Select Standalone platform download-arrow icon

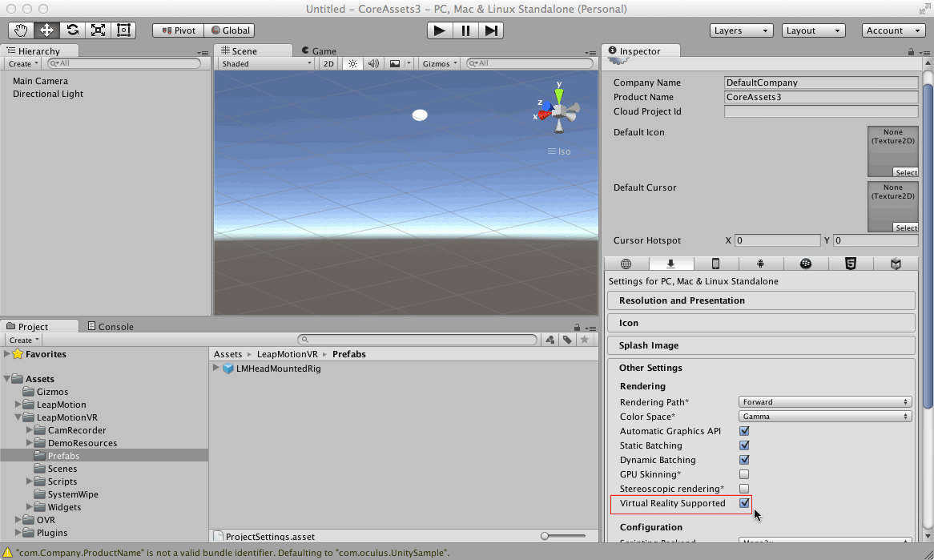coord(670,264)
